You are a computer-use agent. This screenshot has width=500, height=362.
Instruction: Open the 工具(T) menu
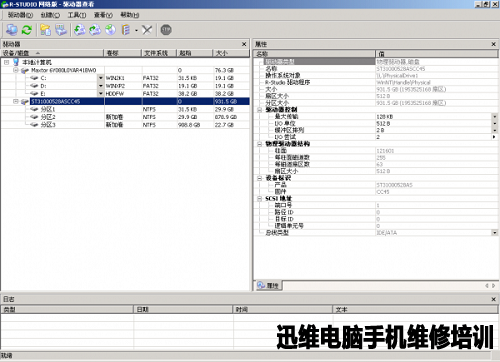coord(77,15)
